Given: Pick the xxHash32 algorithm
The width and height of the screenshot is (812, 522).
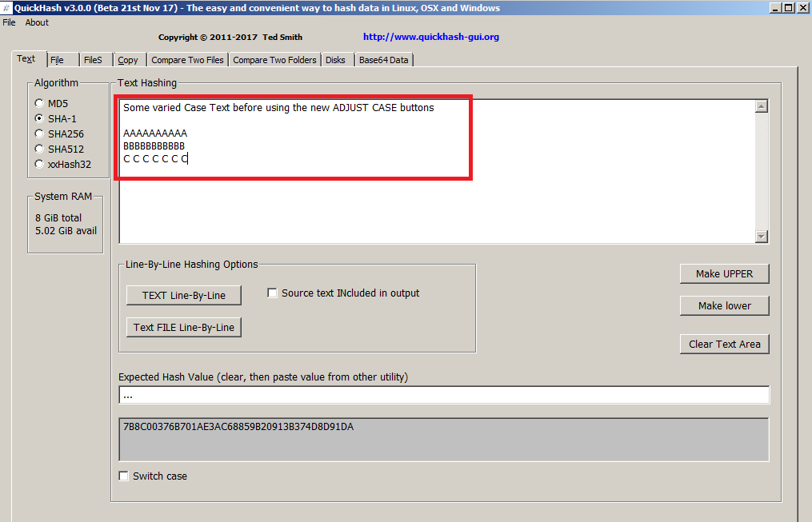Looking at the screenshot, I should [39, 164].
